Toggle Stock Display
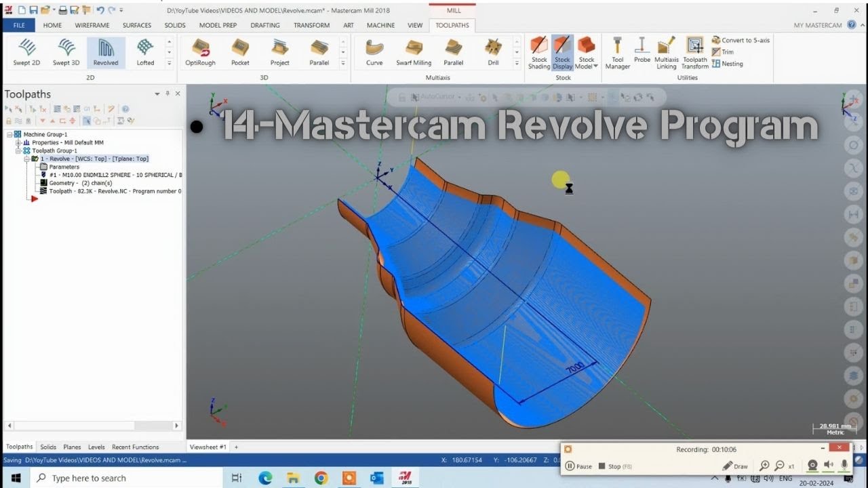 tap(562, 53)
